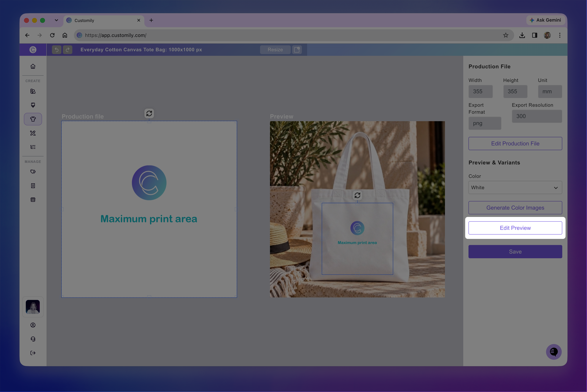Viewport: 587px width, 392px height.
Task: Open the Chrome three-dot menu
Action: coord(560,35)
